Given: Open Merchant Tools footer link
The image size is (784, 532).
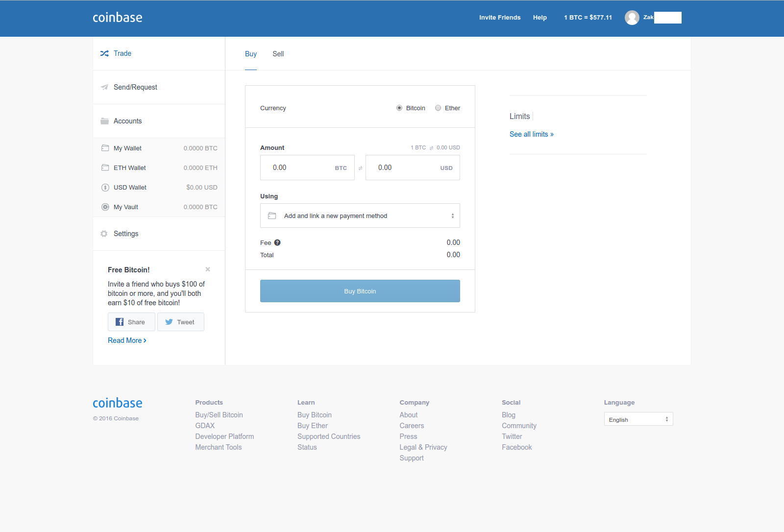Looking at the screenshot, I should pyautogui.click(x=219, y=447).
